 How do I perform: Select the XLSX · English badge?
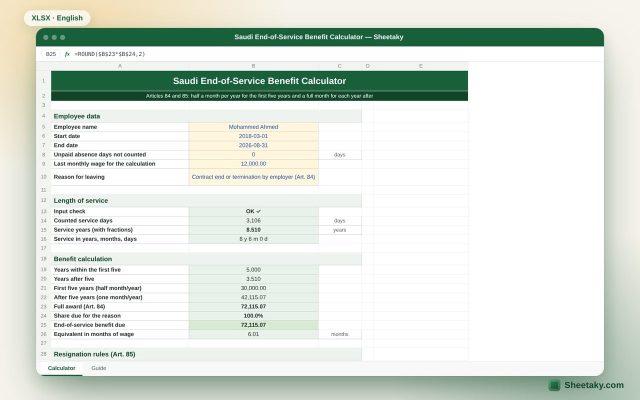click(57, 18)
